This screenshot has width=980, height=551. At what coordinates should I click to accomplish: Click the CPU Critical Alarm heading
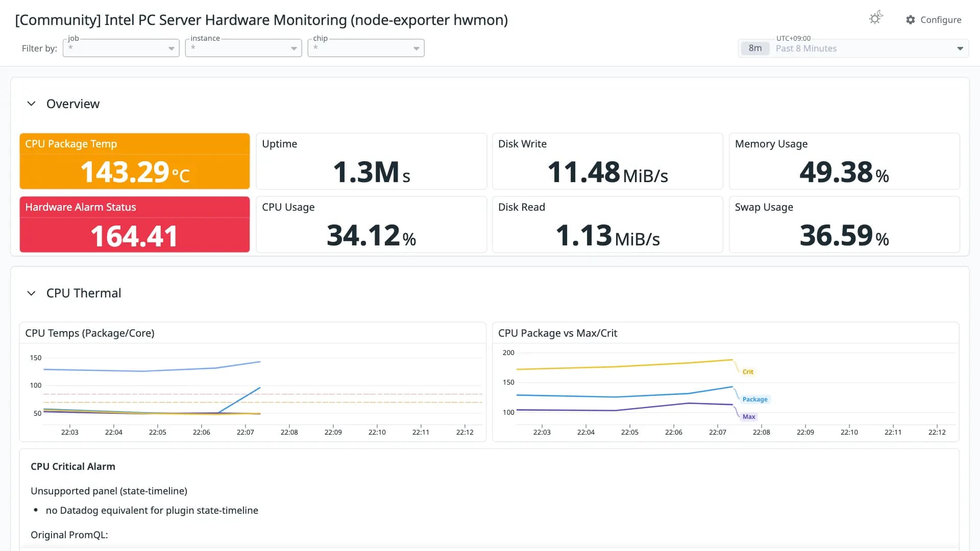[73, 467]
